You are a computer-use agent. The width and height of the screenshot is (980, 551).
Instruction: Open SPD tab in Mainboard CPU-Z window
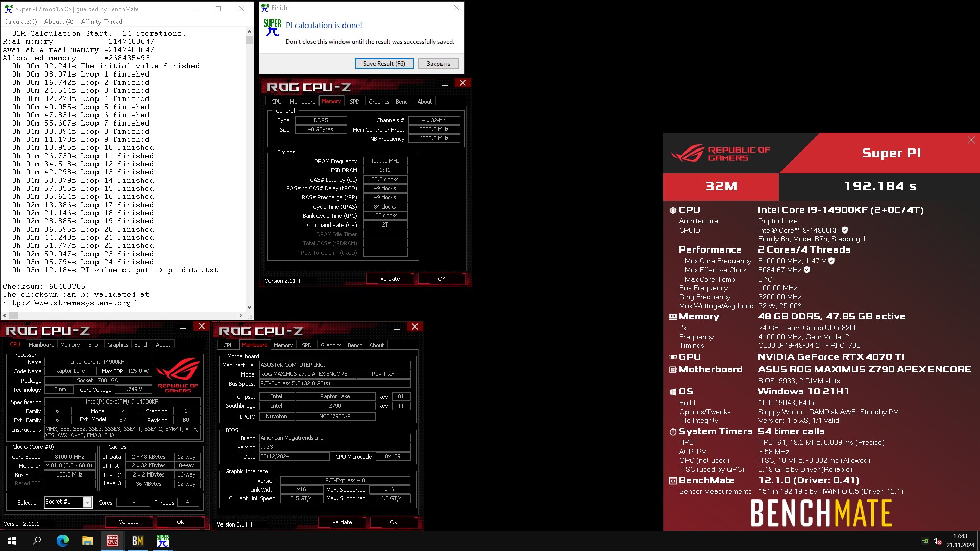[306, 345]
